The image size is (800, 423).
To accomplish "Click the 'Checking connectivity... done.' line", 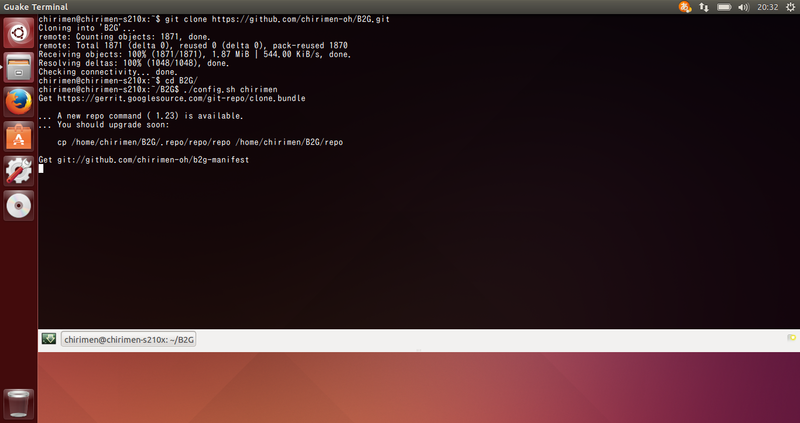I will coord(108,72).
